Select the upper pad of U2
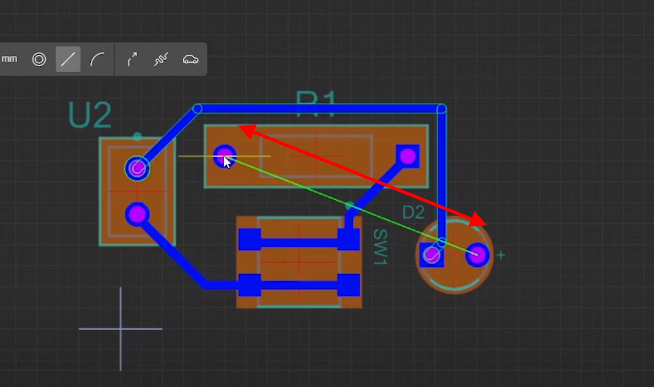This screenshot has width=654, height=387. click(137, 168)
